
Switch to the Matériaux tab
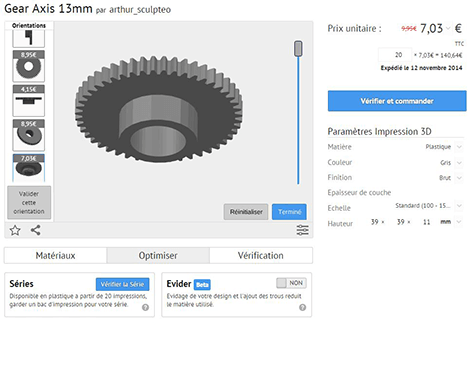[x=55, y=255]
